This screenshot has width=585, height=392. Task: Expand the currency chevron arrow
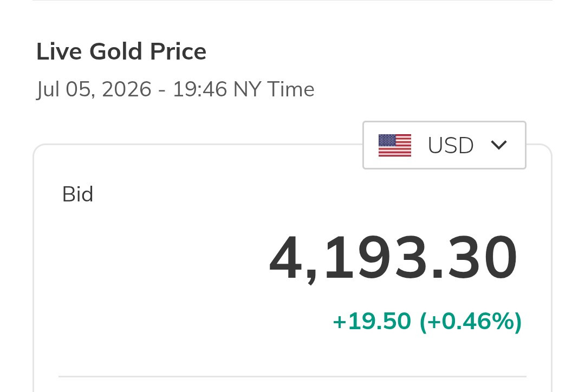(x=499, y=145)
